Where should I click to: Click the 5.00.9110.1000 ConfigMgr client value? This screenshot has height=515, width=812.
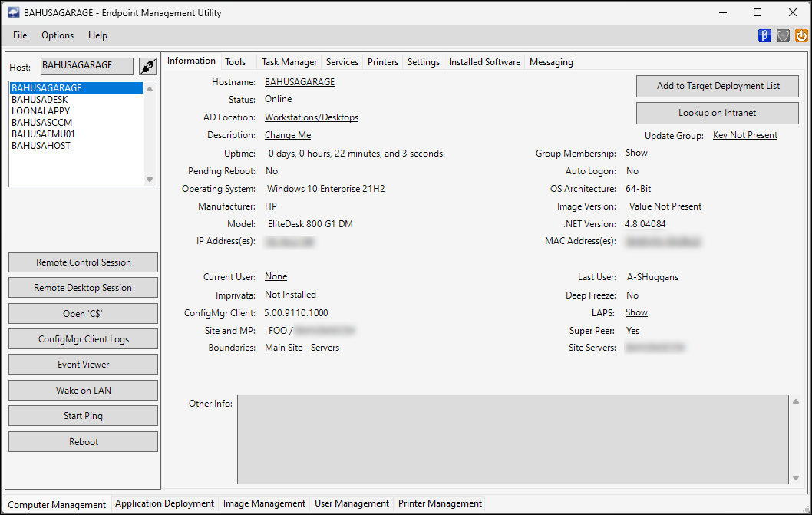tap(296, 313)
